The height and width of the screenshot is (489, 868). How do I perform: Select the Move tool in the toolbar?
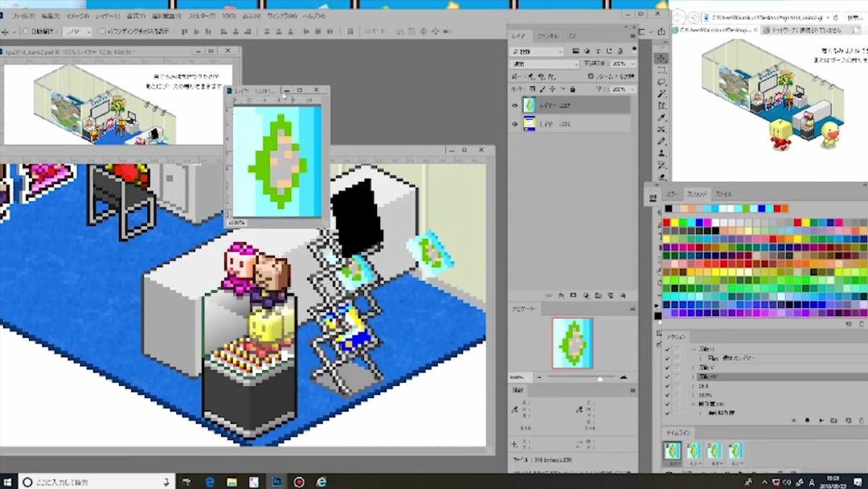661,59
